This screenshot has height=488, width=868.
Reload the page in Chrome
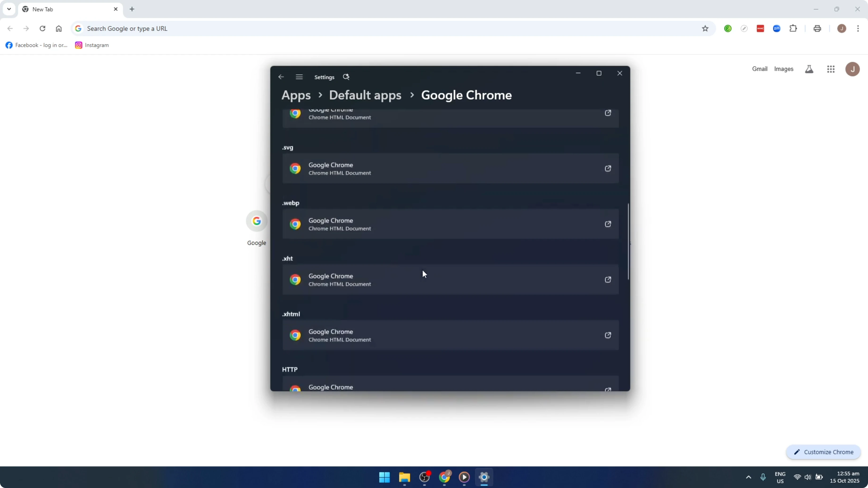(42, 29)
